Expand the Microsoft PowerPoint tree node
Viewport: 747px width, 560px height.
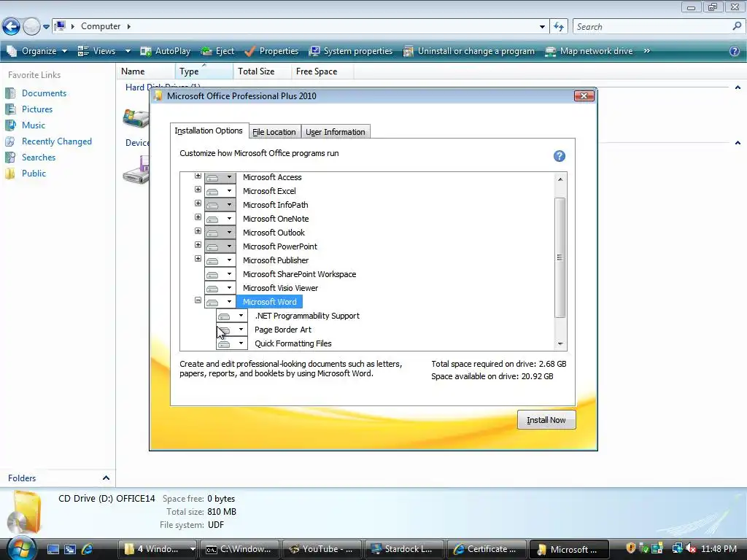coord(198,245)
